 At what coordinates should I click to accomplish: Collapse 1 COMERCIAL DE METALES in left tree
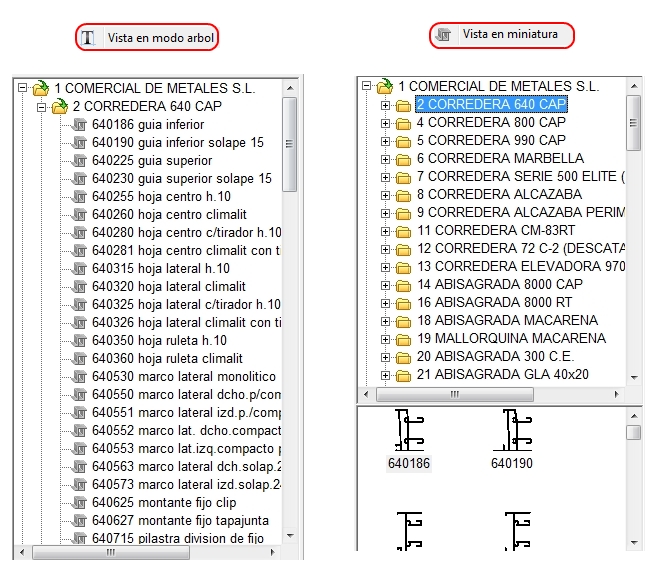[x=23, y=88]
